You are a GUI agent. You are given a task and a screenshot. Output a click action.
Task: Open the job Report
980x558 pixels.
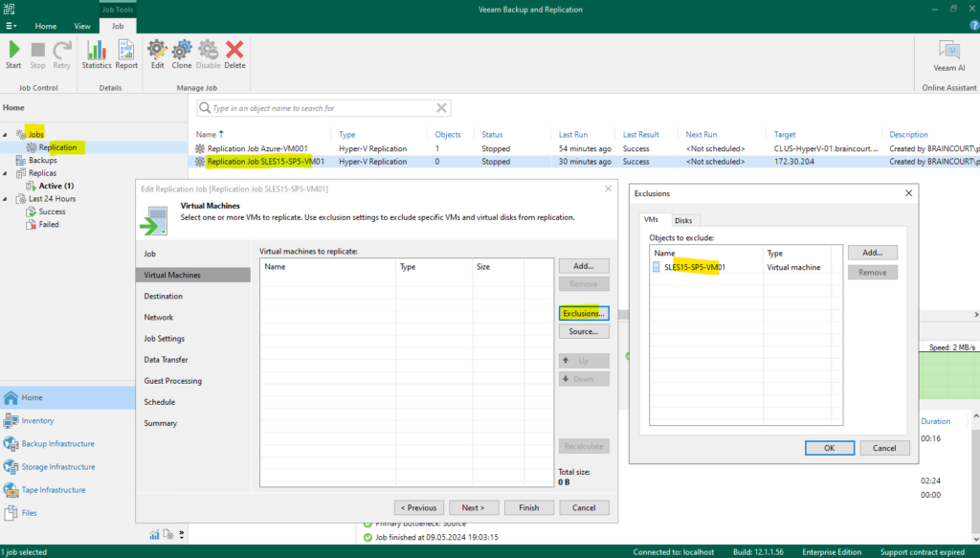(x=126, y=55)
